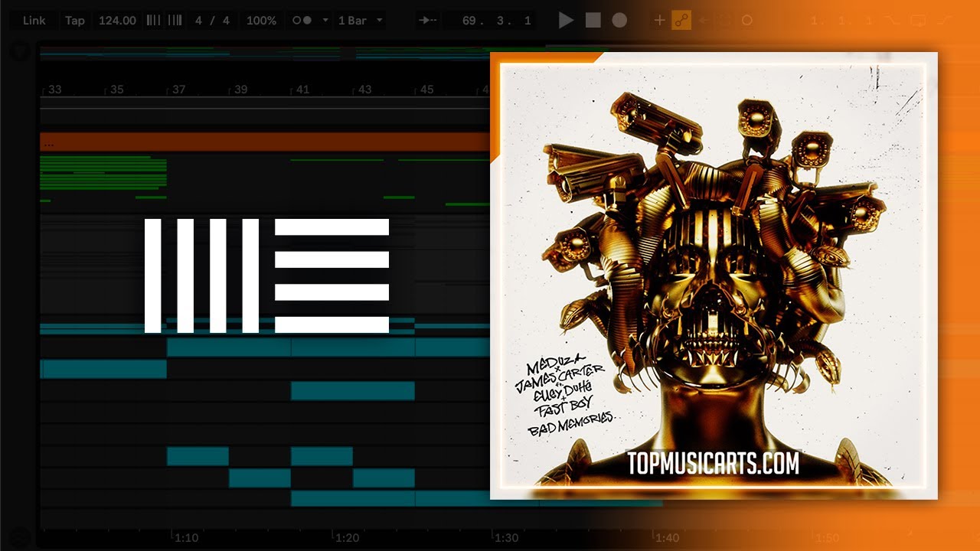Click the 1:30 time ruler mark
This screenshot has width=980, height=551.
[507, 538]
